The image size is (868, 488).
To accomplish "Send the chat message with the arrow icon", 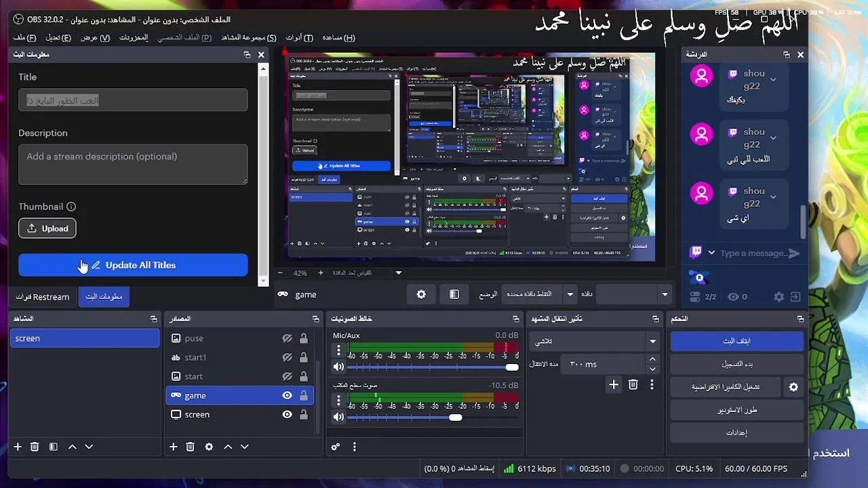I will pos(794,253).
